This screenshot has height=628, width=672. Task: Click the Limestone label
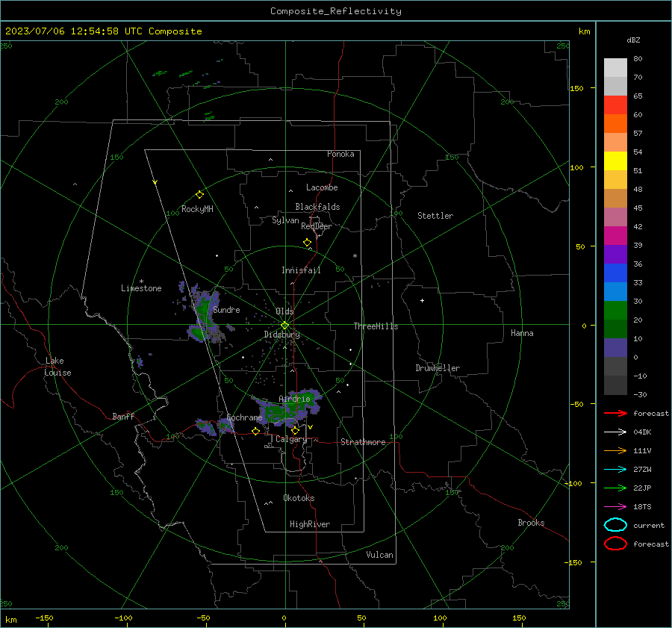click(x=141, y=288)
